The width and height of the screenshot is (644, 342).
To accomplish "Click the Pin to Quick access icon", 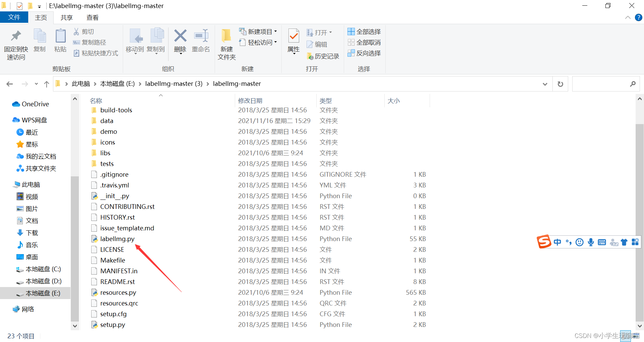I will (x=16, y=36).
